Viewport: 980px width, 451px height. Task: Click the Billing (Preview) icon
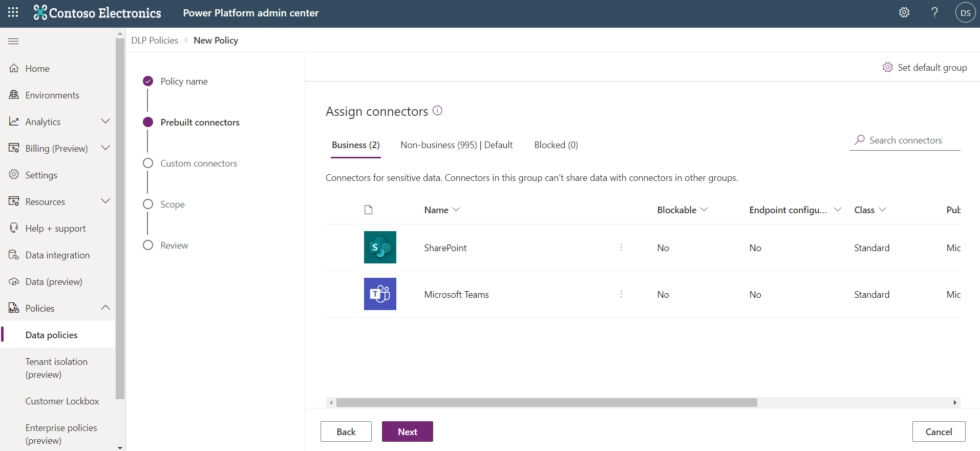(14, 148)
